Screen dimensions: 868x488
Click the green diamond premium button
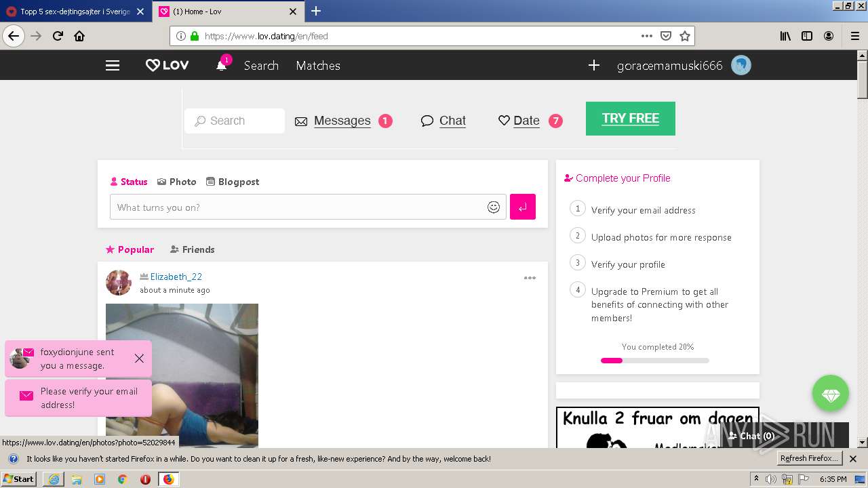click(x=831, y=393)
